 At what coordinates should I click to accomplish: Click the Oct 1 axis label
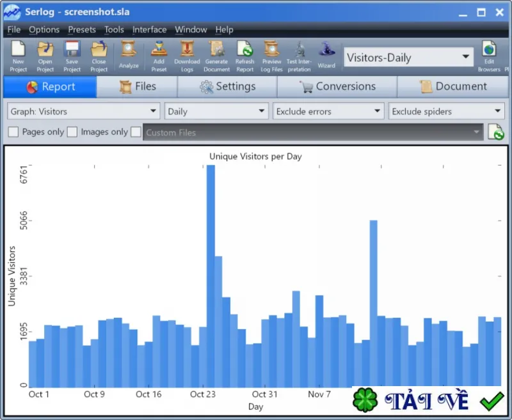tap(39, 394)
